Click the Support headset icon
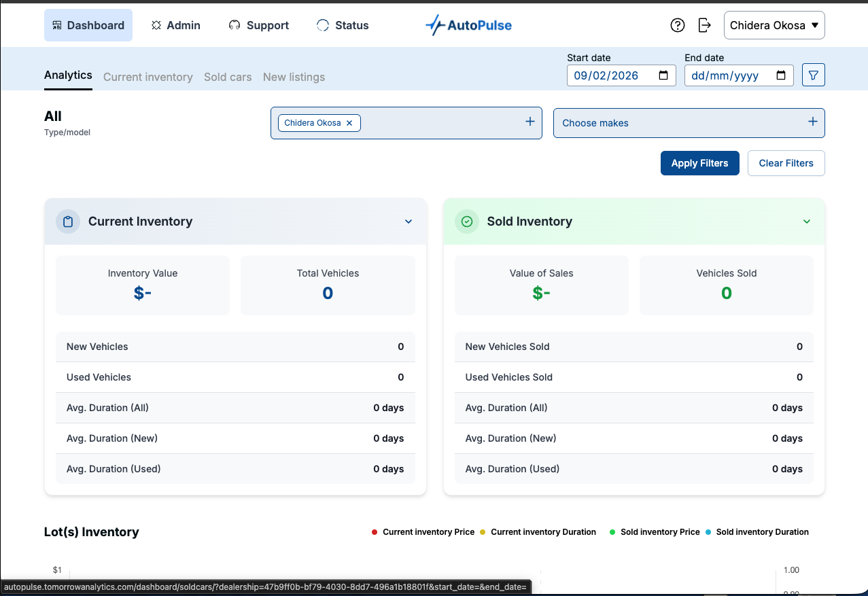This screenshot has width=868, height=596. [235, 25]
